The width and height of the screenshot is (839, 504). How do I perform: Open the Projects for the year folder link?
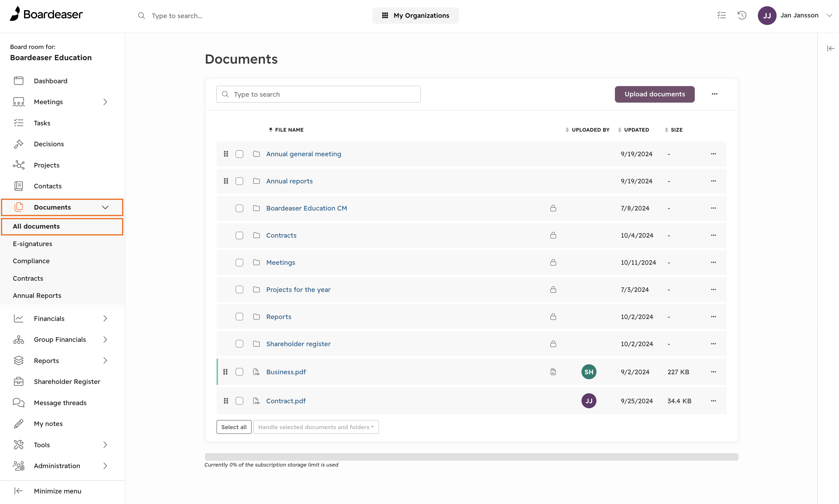click(298, 289)
